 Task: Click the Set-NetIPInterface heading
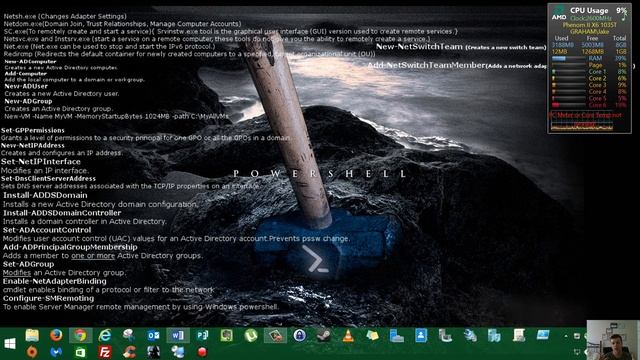point(41,162)
